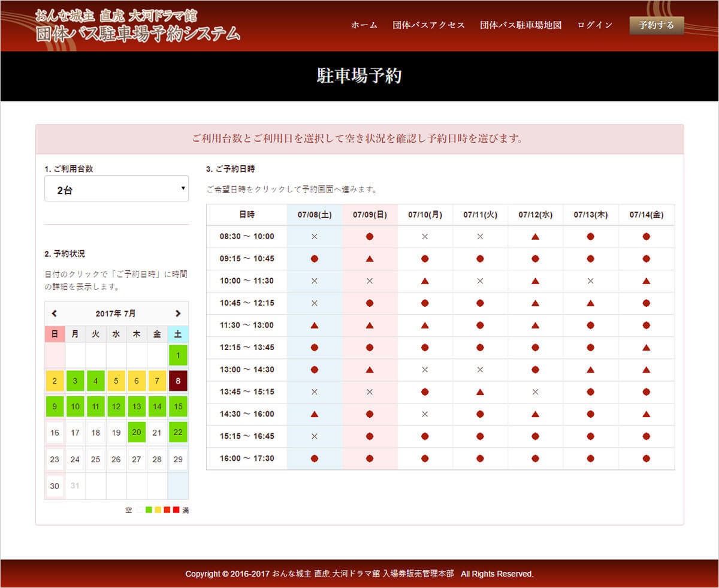719x588 pixels.
Task: Select July 5 in the calendar
Action: tap(116, 381)
